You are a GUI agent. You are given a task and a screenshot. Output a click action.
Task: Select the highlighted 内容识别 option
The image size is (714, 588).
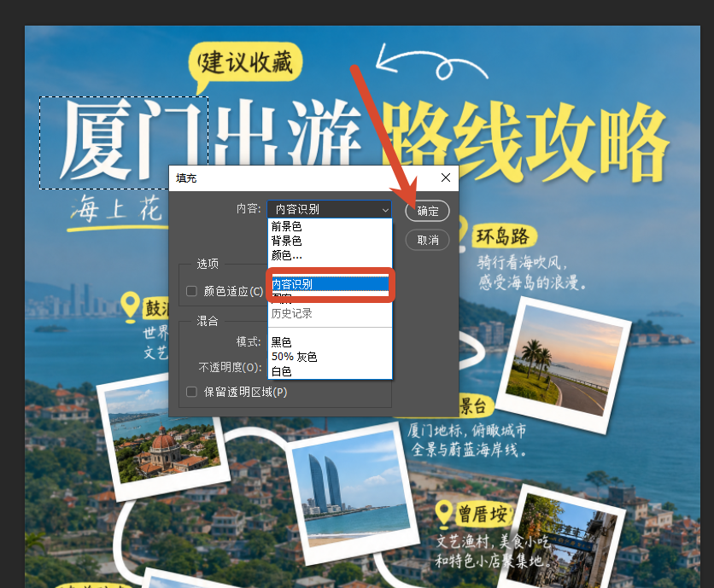330,284
